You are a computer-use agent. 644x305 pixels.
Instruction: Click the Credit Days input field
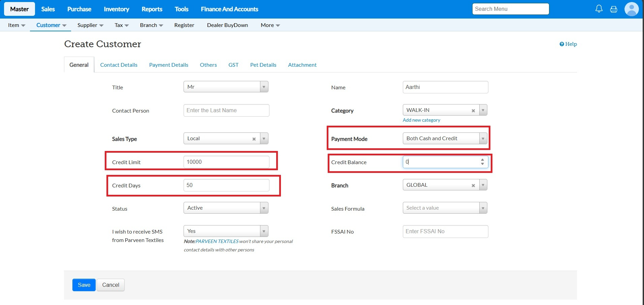pos(226,185)
